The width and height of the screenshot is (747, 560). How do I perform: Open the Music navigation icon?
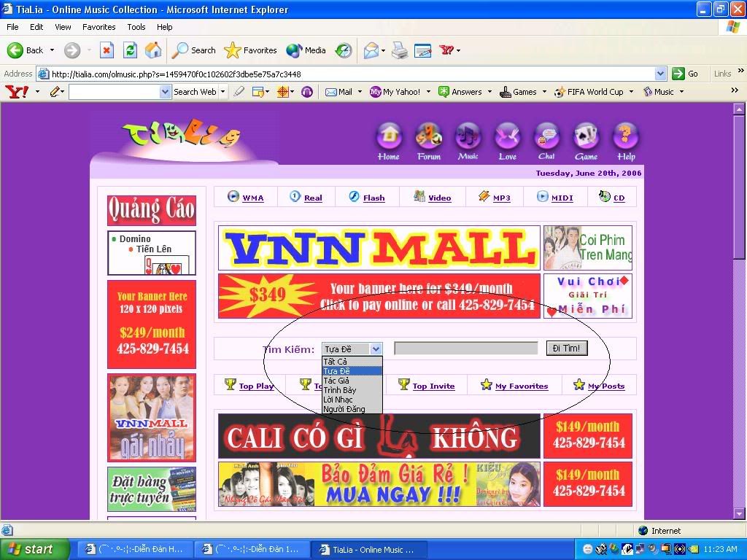pos(468,136)
